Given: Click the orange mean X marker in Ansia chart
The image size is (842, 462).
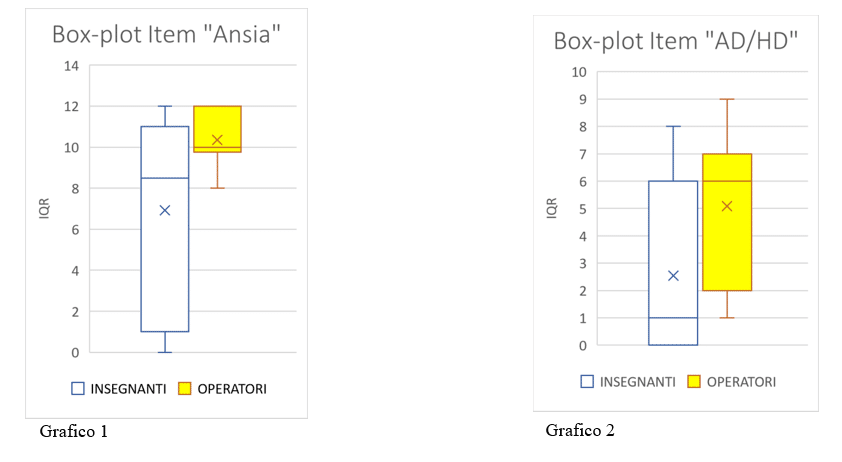Looking at the screenshot, I should 217,140.
